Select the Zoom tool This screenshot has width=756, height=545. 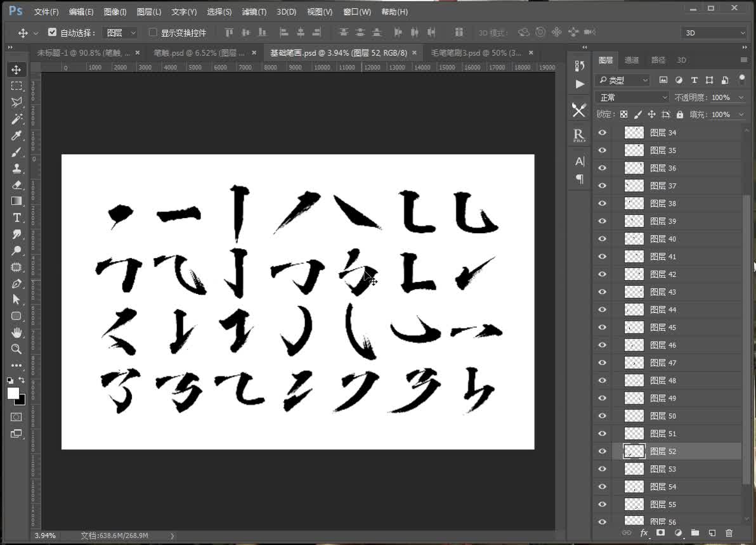[16, 349]
